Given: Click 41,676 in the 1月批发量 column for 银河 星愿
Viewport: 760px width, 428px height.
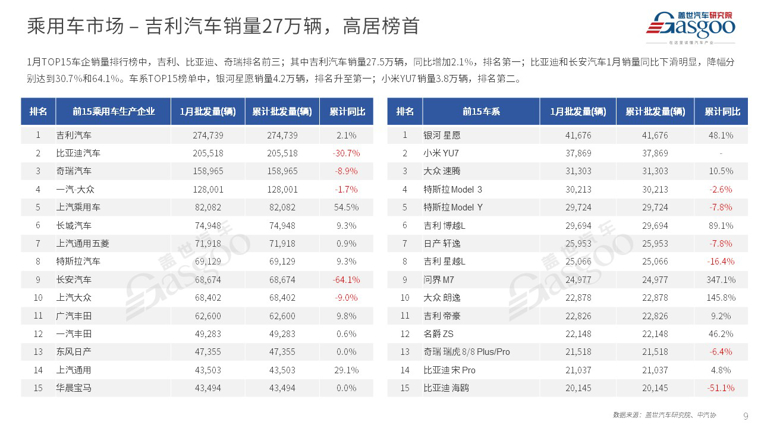Looking at the screenshot, I should click(x=578, y=135).
